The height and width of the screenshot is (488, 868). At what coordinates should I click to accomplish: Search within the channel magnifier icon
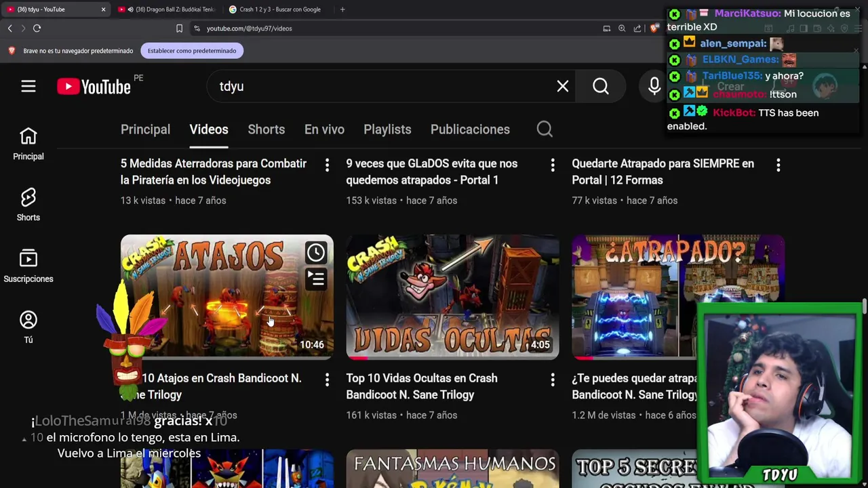click(545, 129)
